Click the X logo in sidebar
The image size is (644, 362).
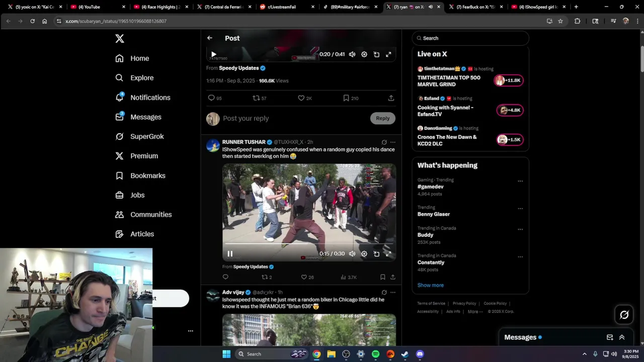[119, 39]
